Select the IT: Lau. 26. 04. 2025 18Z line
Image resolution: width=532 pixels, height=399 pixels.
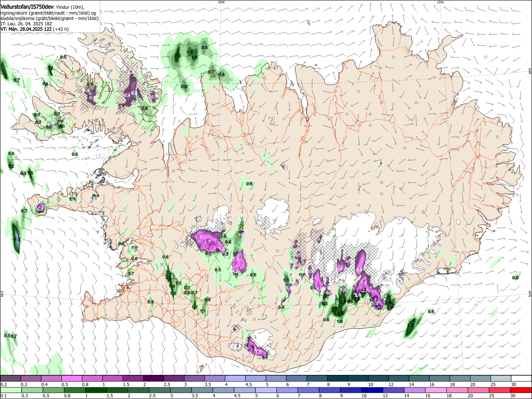point(26,24)
